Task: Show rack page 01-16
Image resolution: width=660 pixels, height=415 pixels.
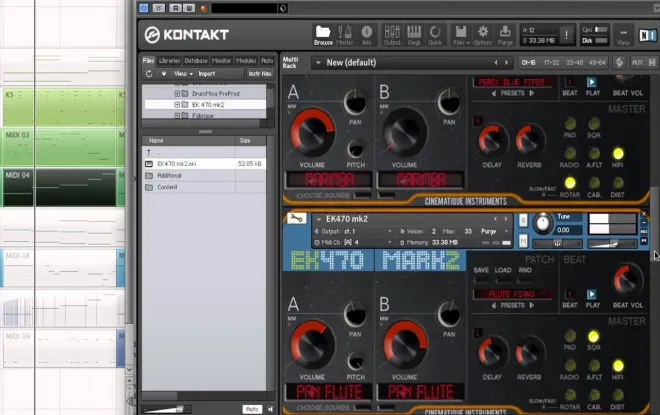Action: [529, 63]
